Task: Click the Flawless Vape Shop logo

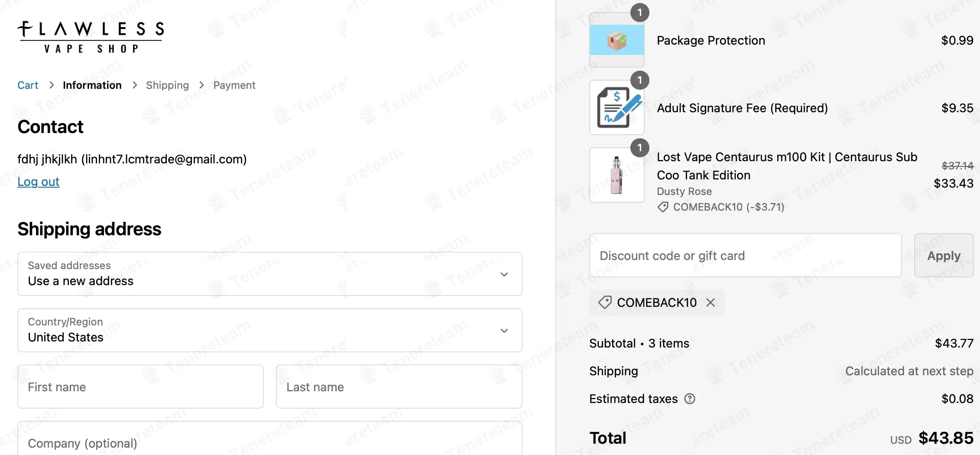Action: [91, 37]
